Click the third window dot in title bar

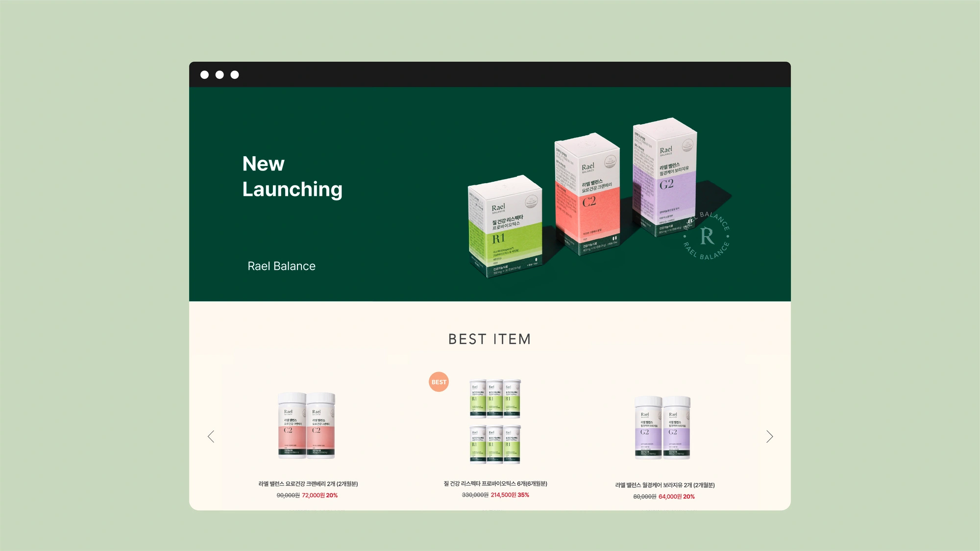tap(235, 75)
